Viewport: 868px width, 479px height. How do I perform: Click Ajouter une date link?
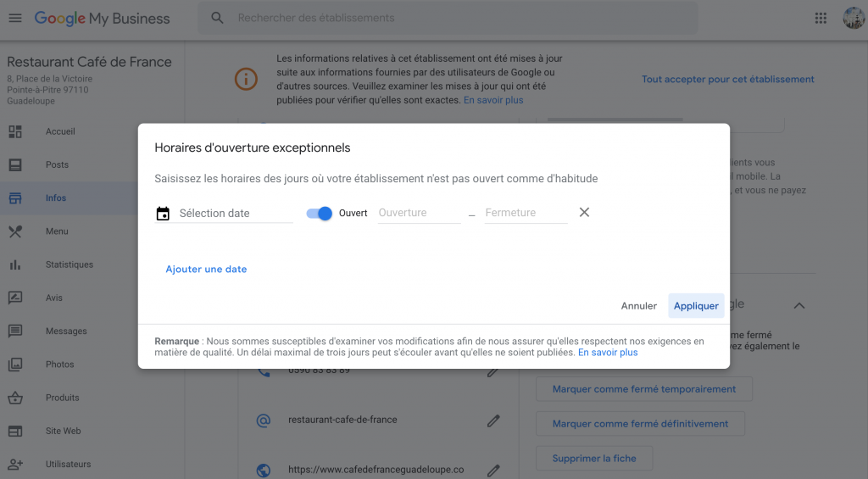[x=206, y=270]
